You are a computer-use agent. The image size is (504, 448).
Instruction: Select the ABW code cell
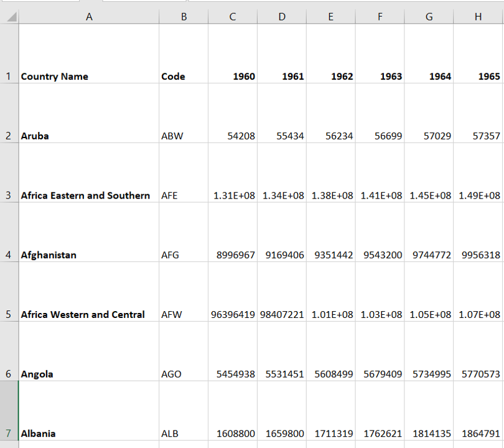pyautogui.click(x=184, y=113)
